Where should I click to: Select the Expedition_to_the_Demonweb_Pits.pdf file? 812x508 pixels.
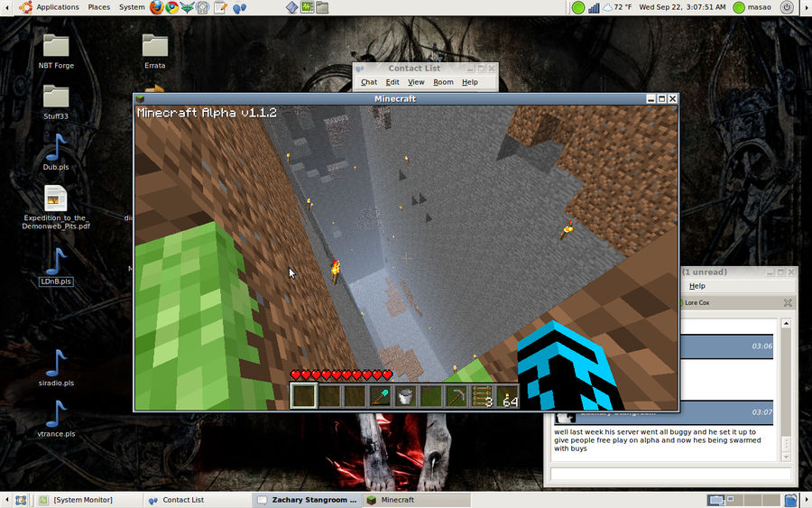click(56, 208)
